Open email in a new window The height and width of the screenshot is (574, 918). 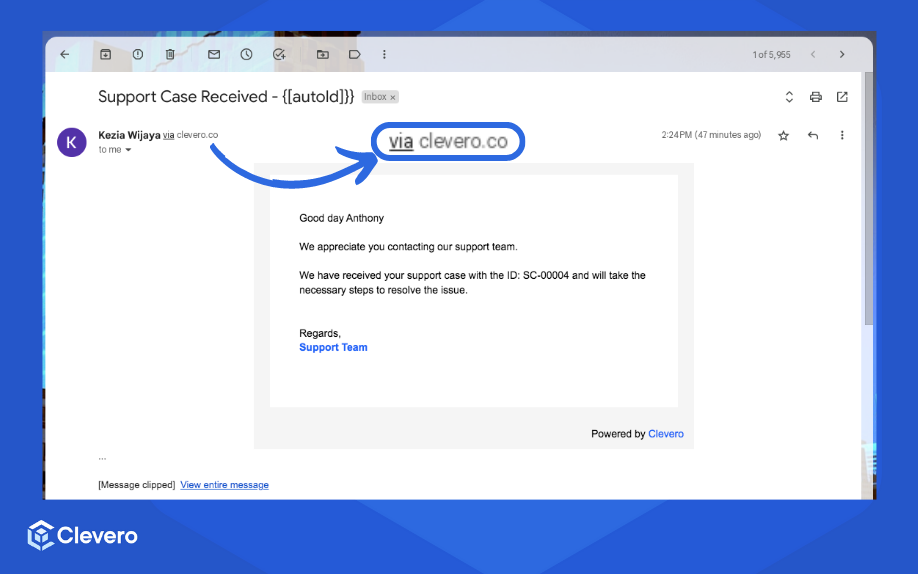(842, 97)
